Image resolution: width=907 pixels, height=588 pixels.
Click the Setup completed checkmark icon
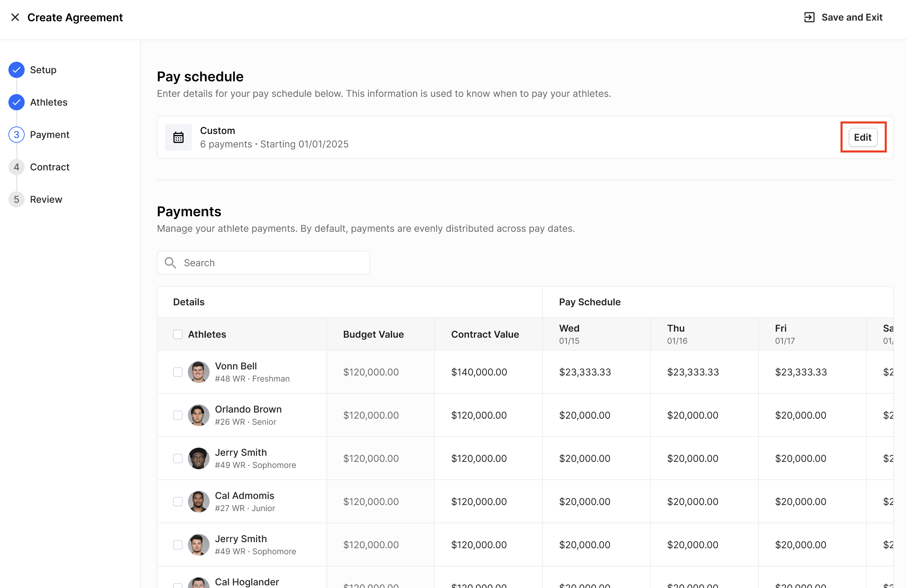point(17,70)
